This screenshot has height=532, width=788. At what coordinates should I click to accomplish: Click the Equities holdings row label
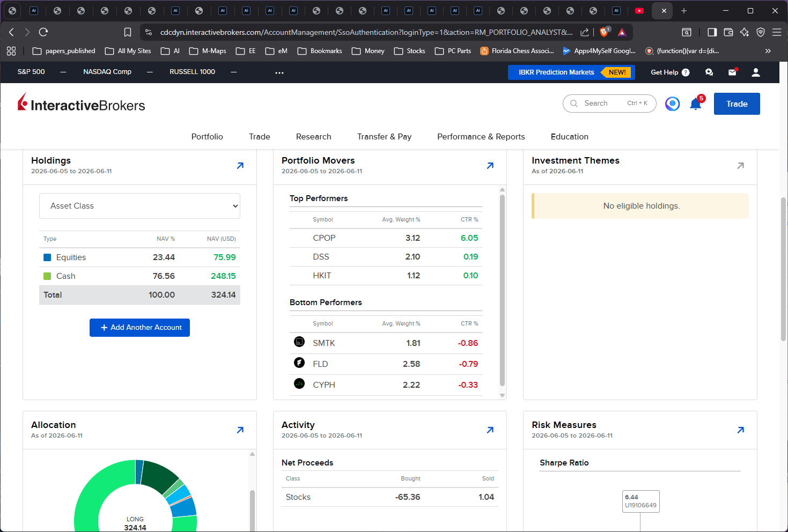tap(71, 257)
